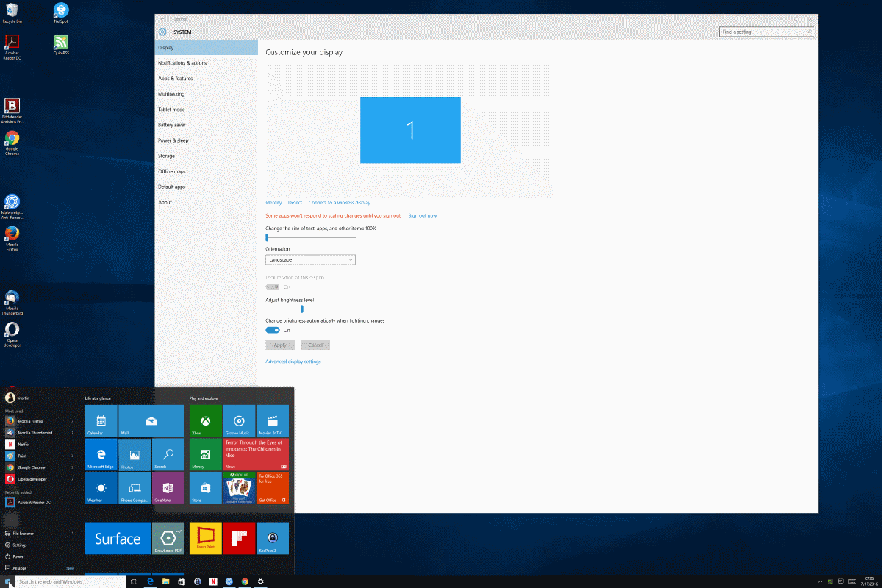Click the Netflix icon in taskbar
The height and width of the screenshot is (588, 882).
212,581
